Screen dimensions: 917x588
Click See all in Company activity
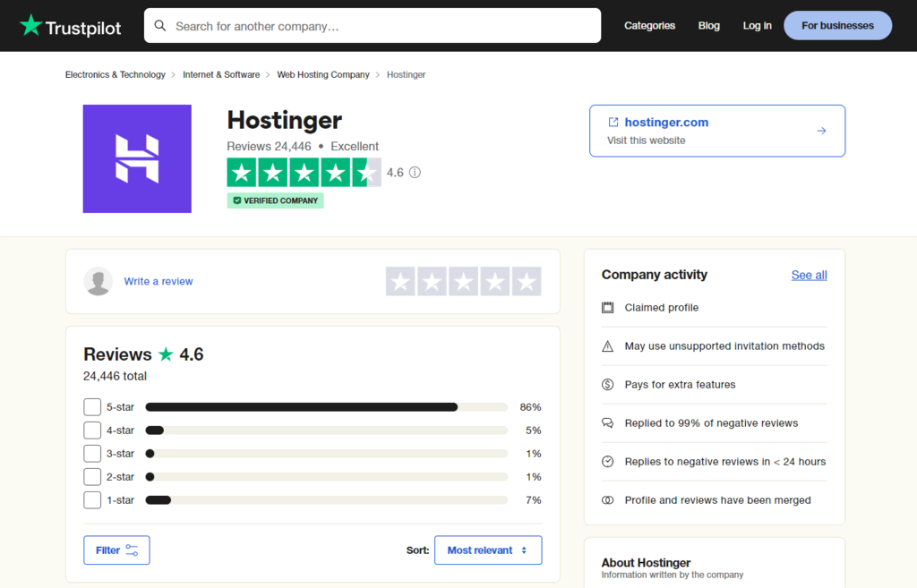pos(809,275)
